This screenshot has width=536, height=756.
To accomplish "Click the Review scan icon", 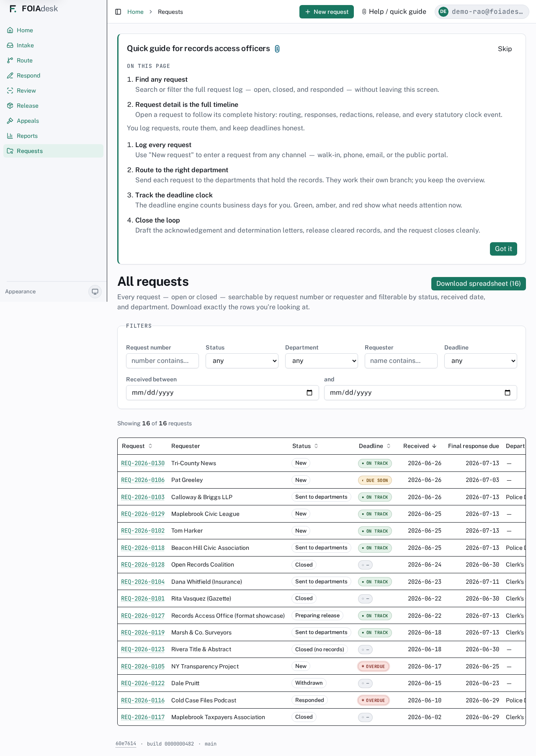I will (x=10, y=91).
